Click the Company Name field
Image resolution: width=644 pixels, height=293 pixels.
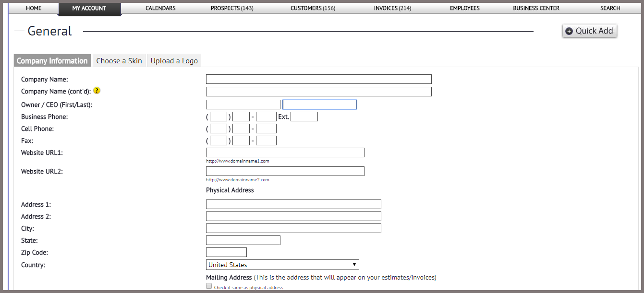click(x=319, y=79)
